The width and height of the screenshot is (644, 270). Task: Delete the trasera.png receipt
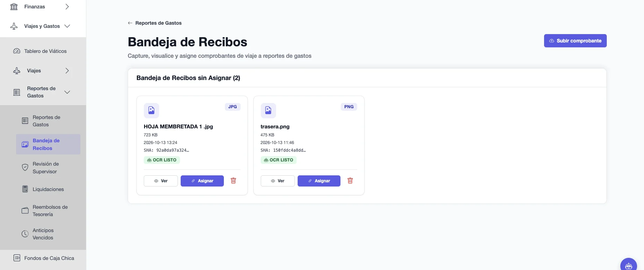tap(350, 181)
